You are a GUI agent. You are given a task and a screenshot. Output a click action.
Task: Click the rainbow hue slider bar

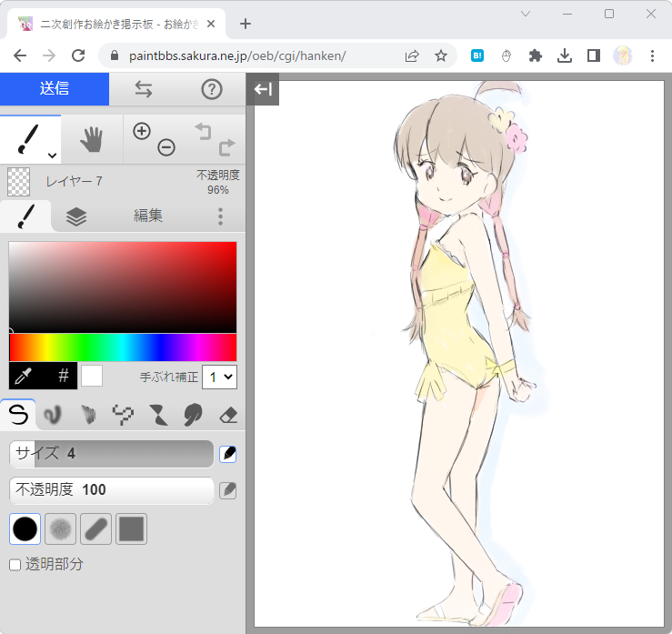(x=122, y=348)
